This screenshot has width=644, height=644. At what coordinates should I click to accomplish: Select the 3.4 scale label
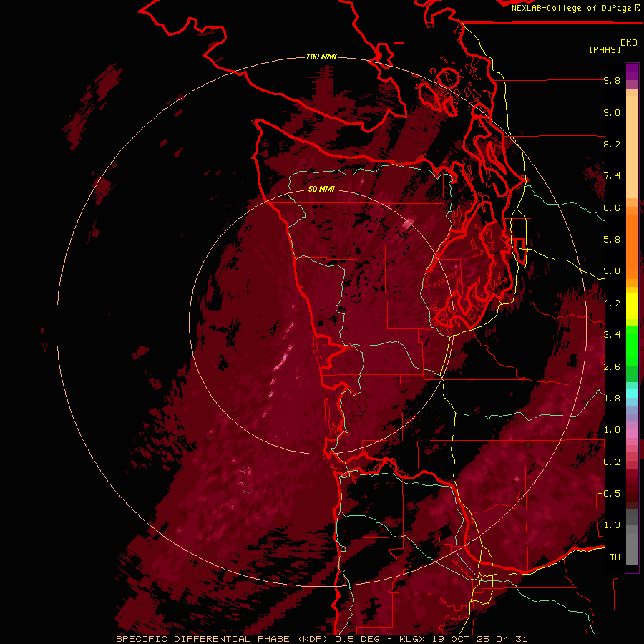[612, 335]
